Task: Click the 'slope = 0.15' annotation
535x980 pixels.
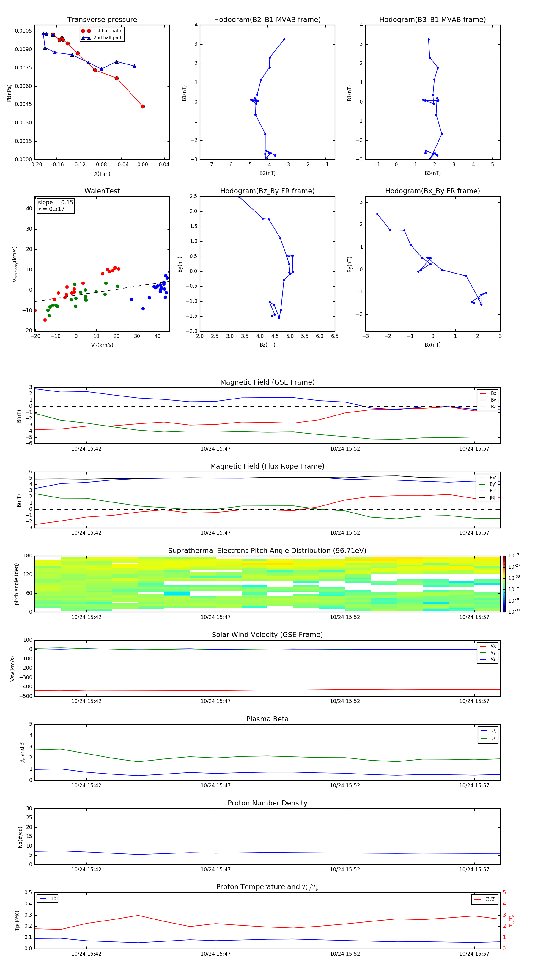Action: click(x=56, y=203)
